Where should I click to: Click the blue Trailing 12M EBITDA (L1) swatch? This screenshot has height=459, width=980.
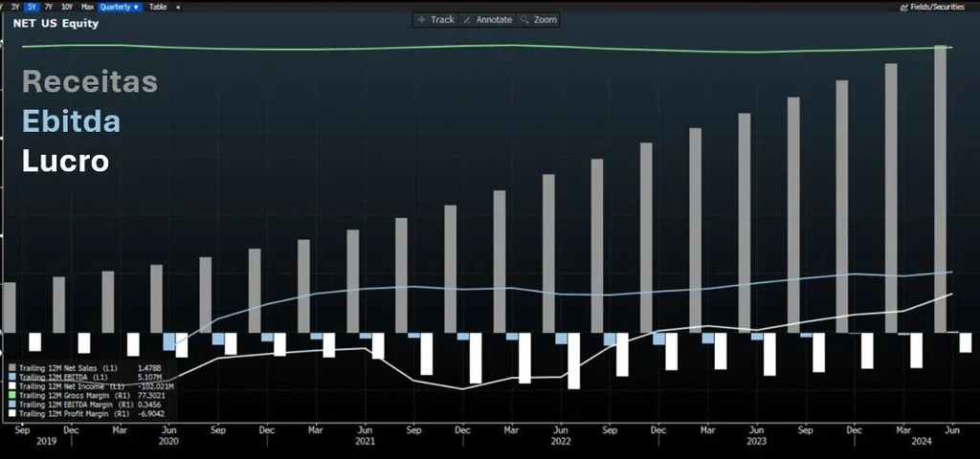click(x=13, y=378)
